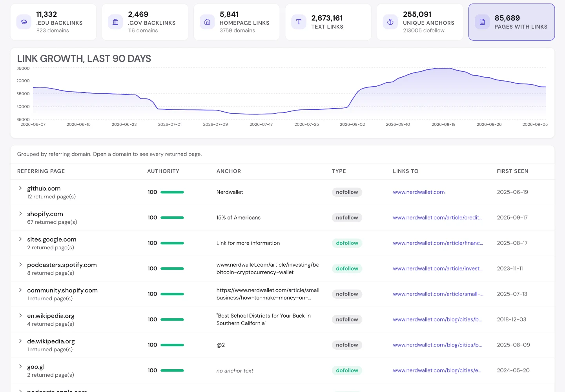Click the 2018-12-03 first seen date
565x392 pixels.
(512, 319)
